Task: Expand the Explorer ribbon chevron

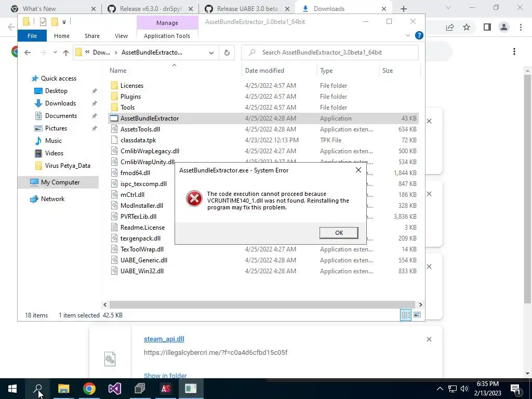Action: click(x=408, y=35)
